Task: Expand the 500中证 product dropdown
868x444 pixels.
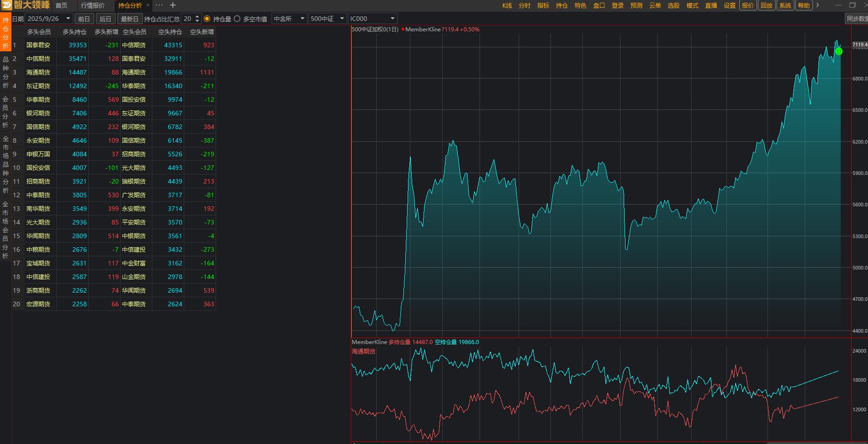Action: click(342, 19)
